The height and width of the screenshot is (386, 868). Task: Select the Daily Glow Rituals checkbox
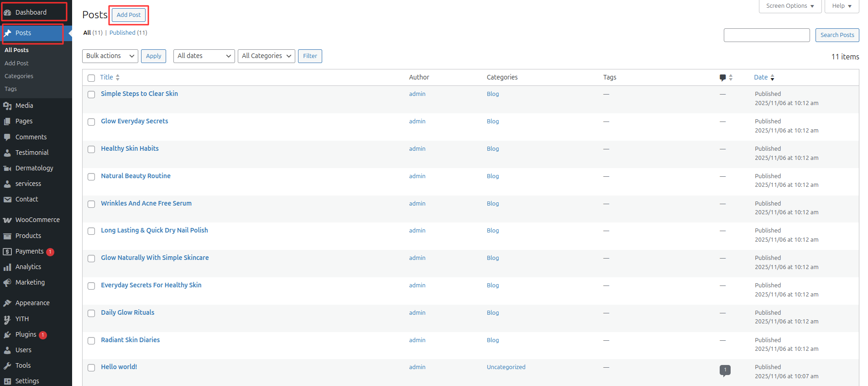click(91, 313)
